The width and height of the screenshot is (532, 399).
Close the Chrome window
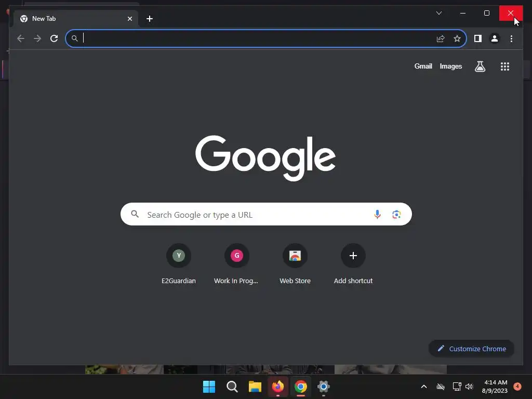point(511,13)
